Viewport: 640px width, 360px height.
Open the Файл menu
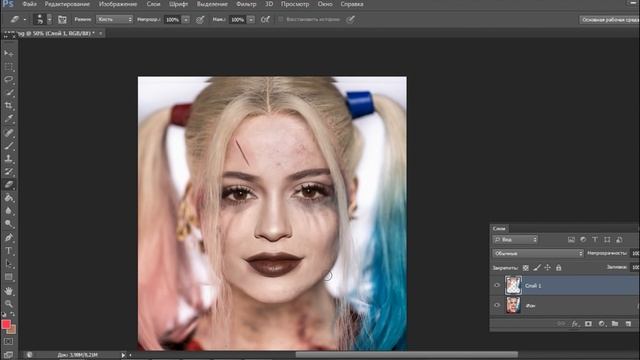click(29, 4)
